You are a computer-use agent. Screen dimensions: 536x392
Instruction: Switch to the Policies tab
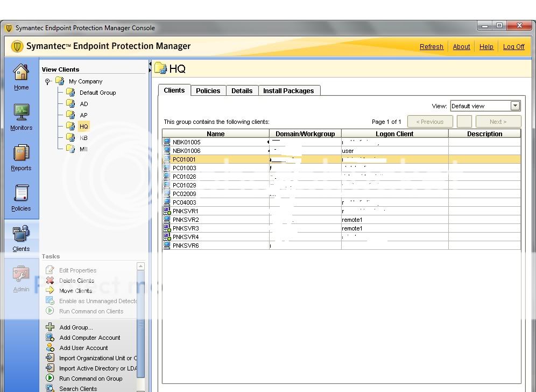click(x=208, y=90)
